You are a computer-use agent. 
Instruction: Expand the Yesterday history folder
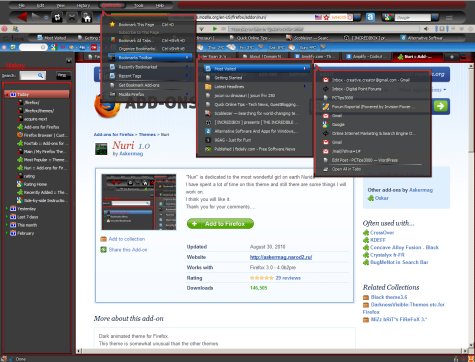[x=7, y=209]
